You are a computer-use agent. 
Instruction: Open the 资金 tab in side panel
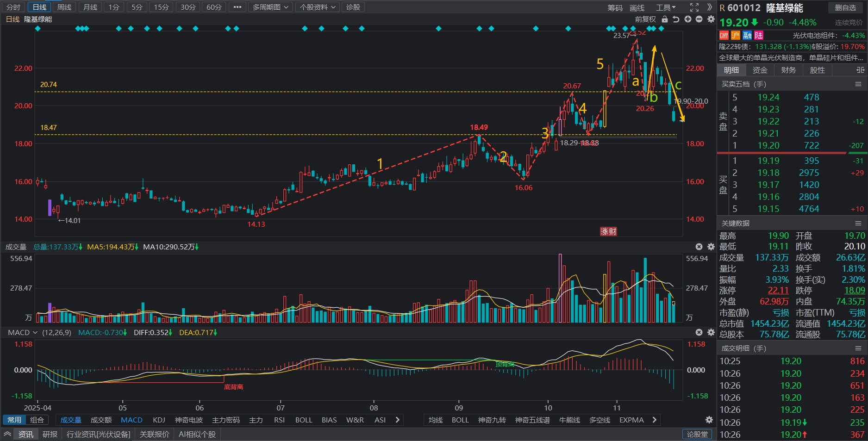pyautogui.click(x=760, y=70)
